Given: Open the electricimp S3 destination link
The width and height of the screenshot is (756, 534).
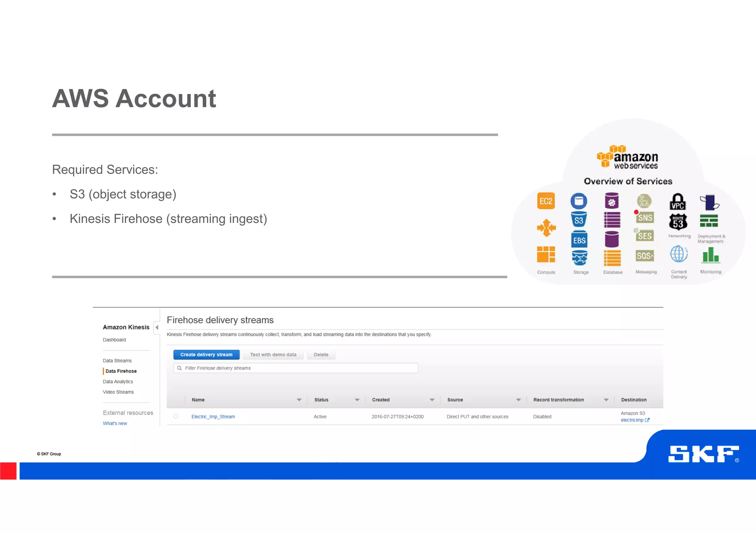Looking at the screenshot, I should pos(632,420).
